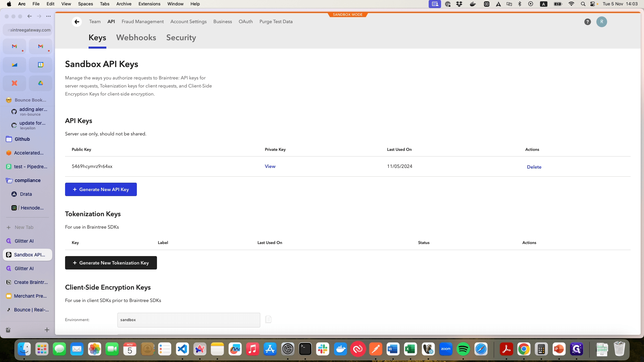This screenshot has height=362, width=644.
Task: Open the Hexnode... tab in sidebar
Action: 30,208
